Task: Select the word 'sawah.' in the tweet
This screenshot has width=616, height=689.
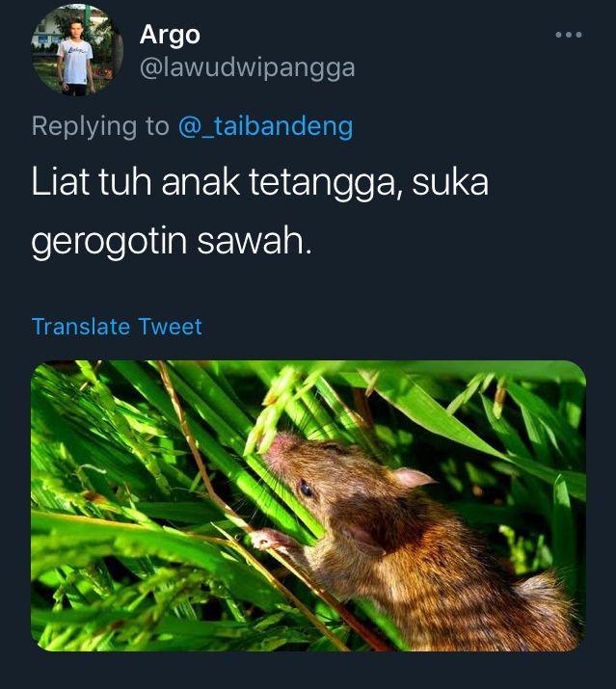Action: (x=254, y=240)
